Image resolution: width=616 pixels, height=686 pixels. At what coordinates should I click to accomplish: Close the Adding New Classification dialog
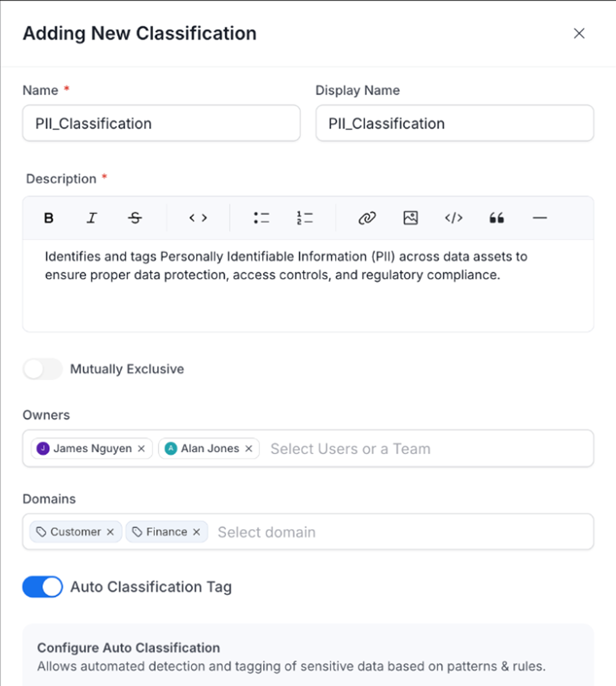coord(579,33)
